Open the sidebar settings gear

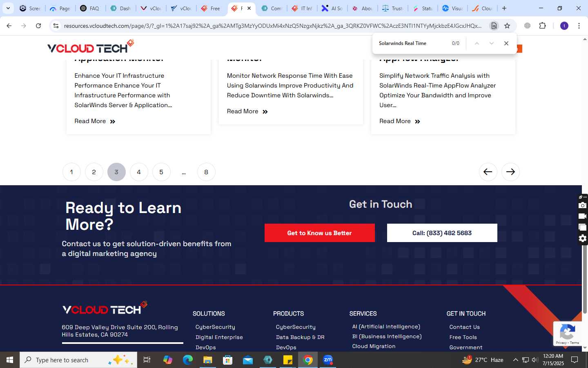coord(583,238)
